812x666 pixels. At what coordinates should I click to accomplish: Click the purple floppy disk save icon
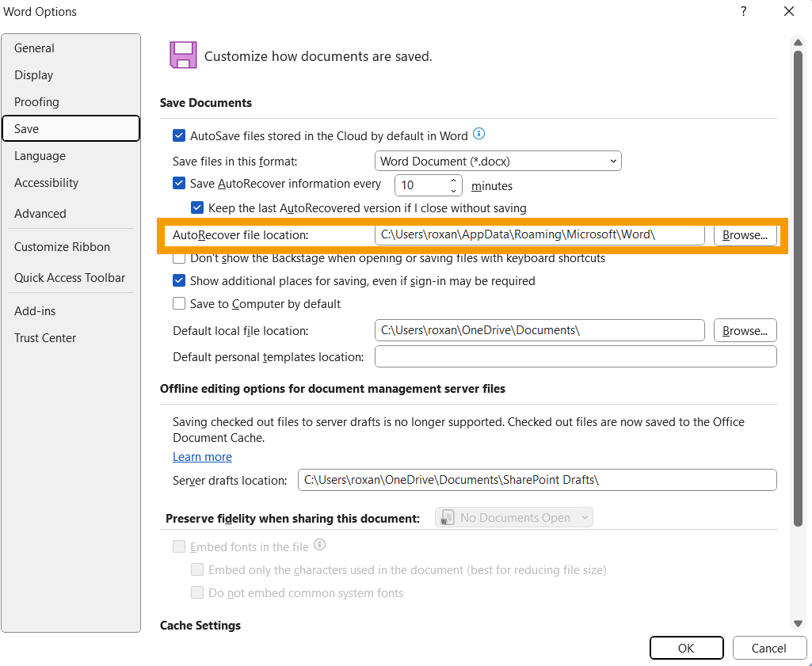coord(183,55)
